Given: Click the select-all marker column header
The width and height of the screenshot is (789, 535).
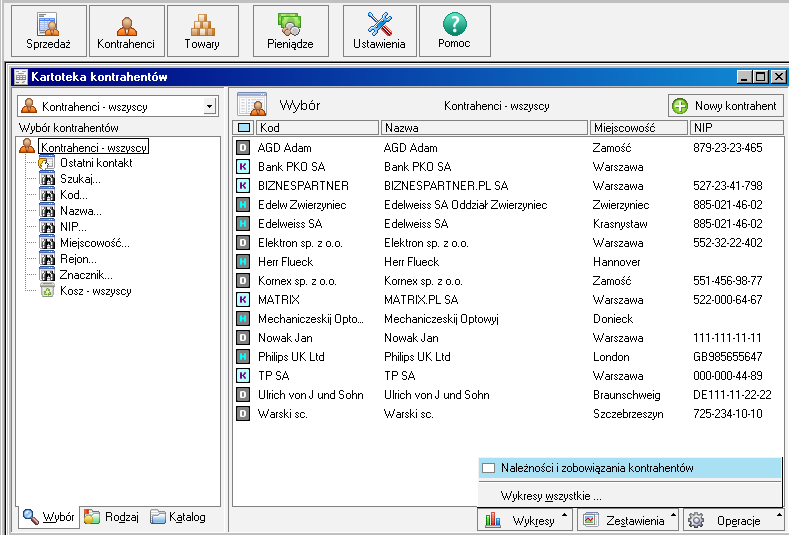Looking at the screenshot, I should [x=244, y=128].
